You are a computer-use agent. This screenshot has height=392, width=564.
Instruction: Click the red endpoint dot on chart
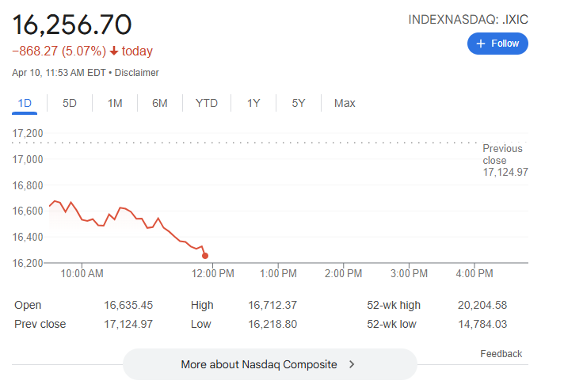pos(205,255)
